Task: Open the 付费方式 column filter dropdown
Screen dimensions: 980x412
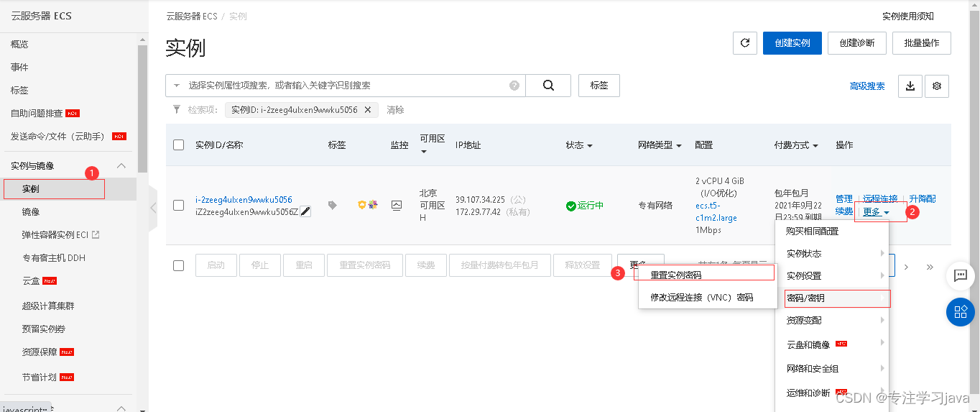Action: tap(815, 145)
